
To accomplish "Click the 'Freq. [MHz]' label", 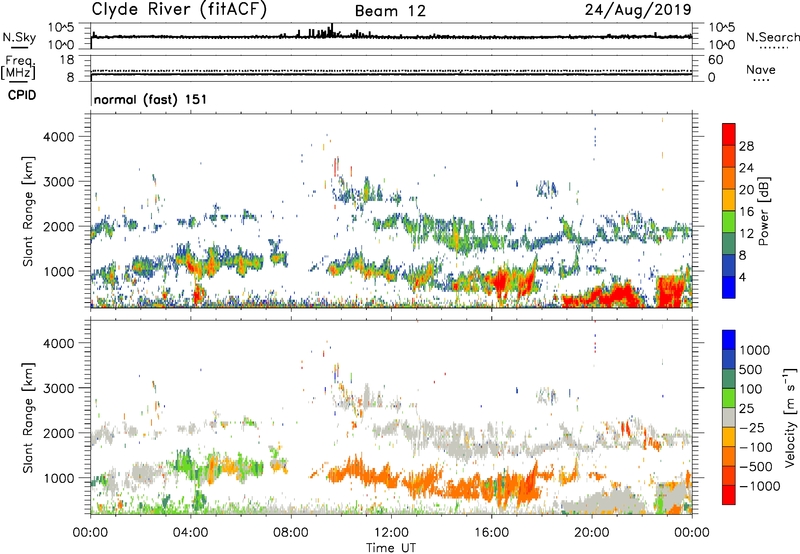I will [18, 68].
